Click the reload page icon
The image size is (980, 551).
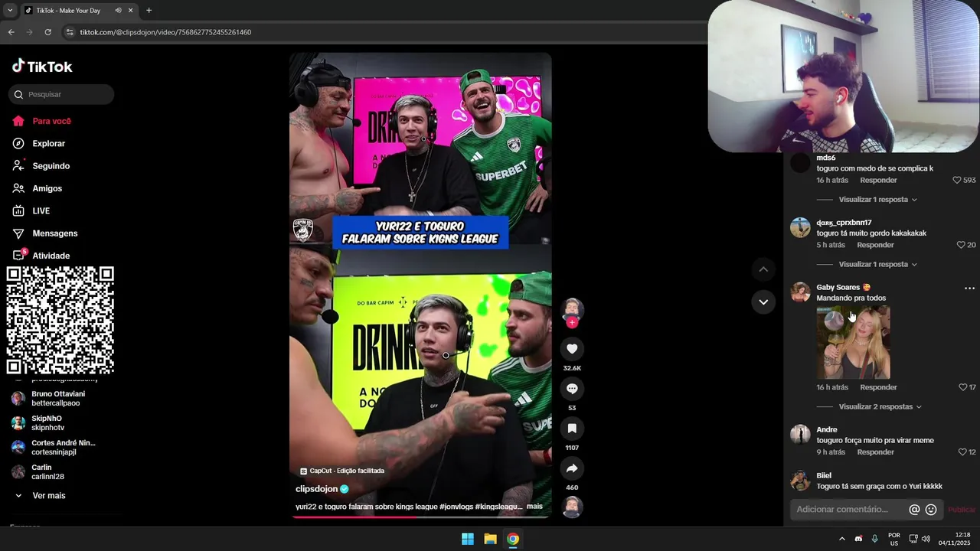(47, 32)
